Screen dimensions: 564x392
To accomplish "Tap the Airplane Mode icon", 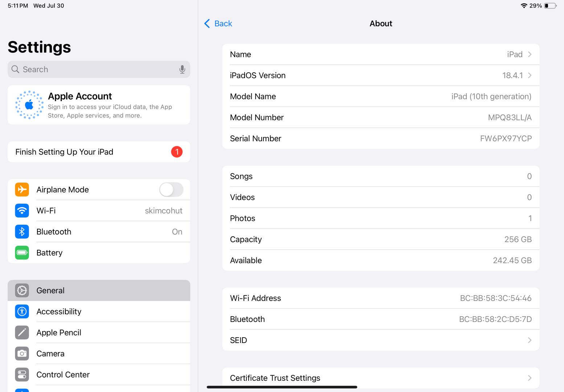I will tap(22, 189).
